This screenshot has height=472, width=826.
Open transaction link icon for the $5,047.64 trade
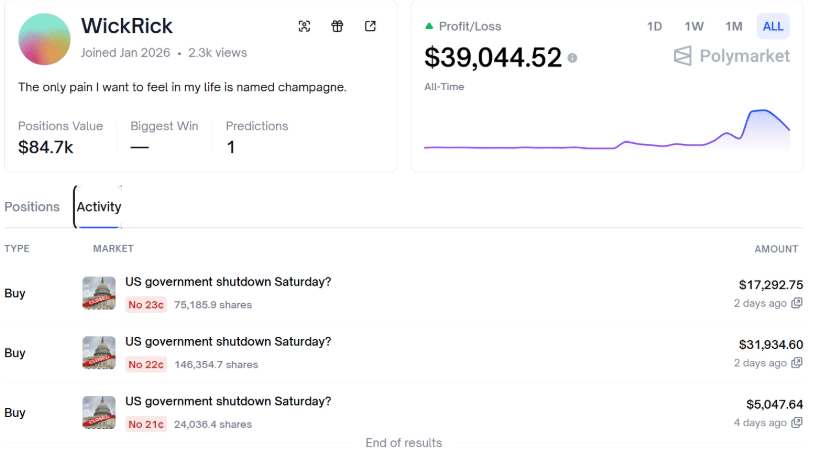797,423
